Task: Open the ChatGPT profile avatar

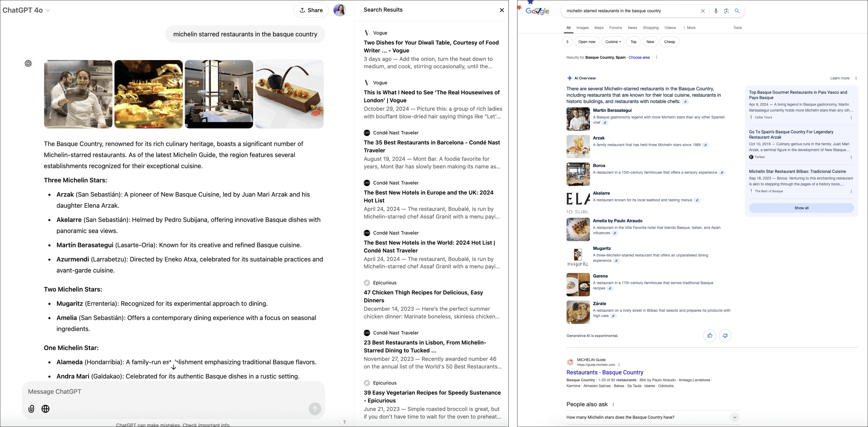Action: (x=339, y=10)
